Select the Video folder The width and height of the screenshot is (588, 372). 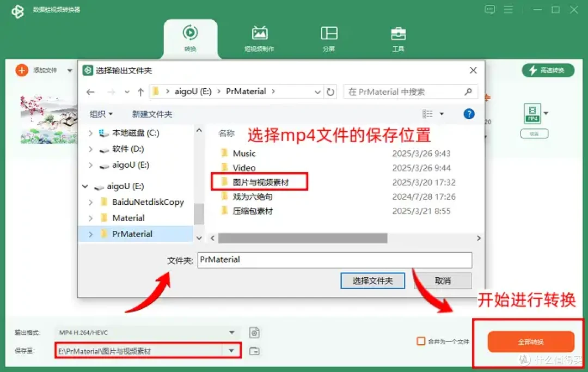244,168
